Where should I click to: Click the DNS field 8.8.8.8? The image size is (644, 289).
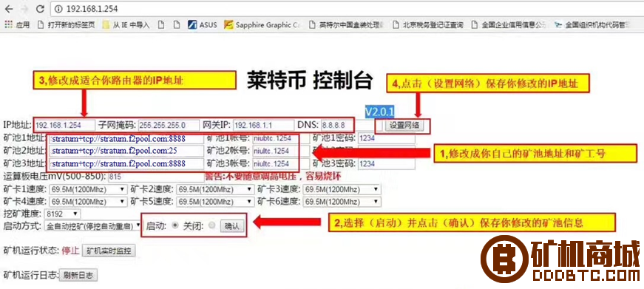[x=351, y=125]
